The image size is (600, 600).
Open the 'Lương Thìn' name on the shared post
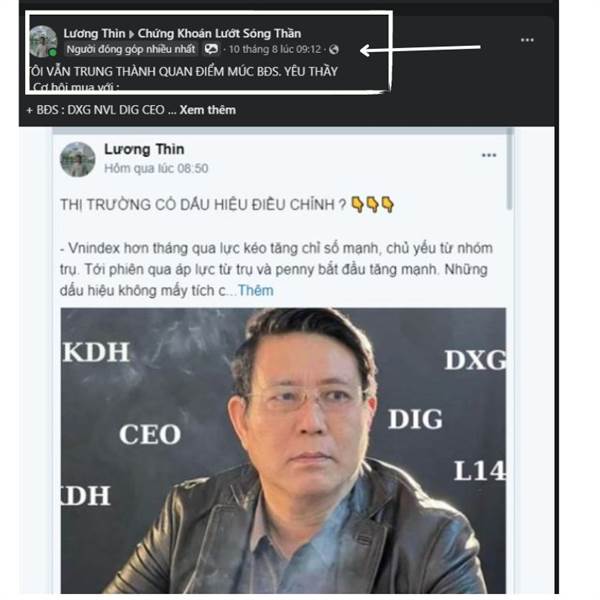click(144, 149)
